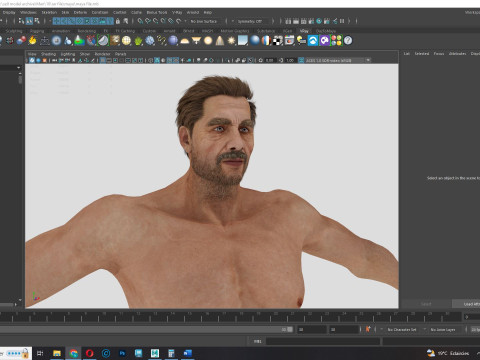Open the Skeleton menu
The image size is (480, 360).
49,12
